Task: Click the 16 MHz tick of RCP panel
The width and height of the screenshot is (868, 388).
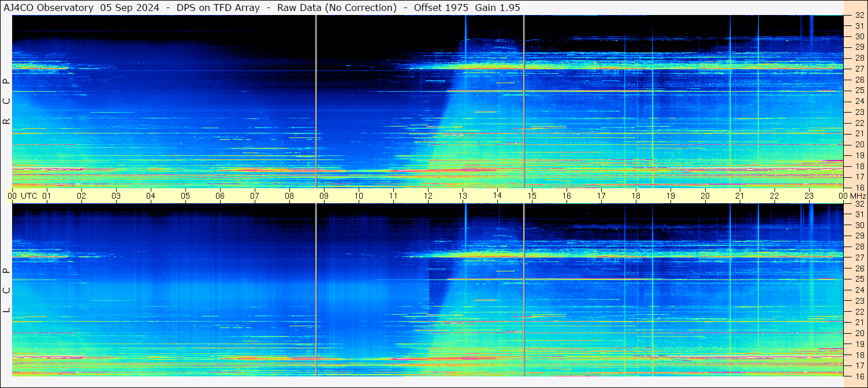Action: click(859, 188)
